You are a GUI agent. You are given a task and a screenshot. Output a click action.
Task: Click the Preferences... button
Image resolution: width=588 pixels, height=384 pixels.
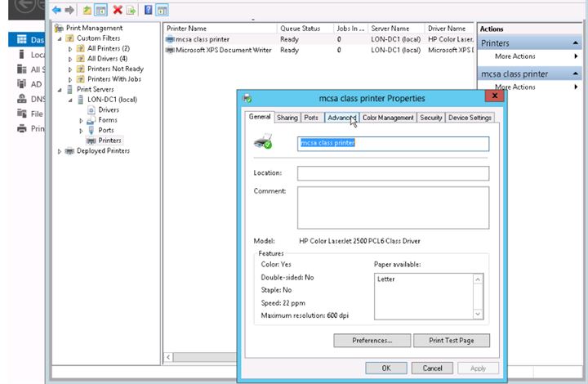coord(372,341)
